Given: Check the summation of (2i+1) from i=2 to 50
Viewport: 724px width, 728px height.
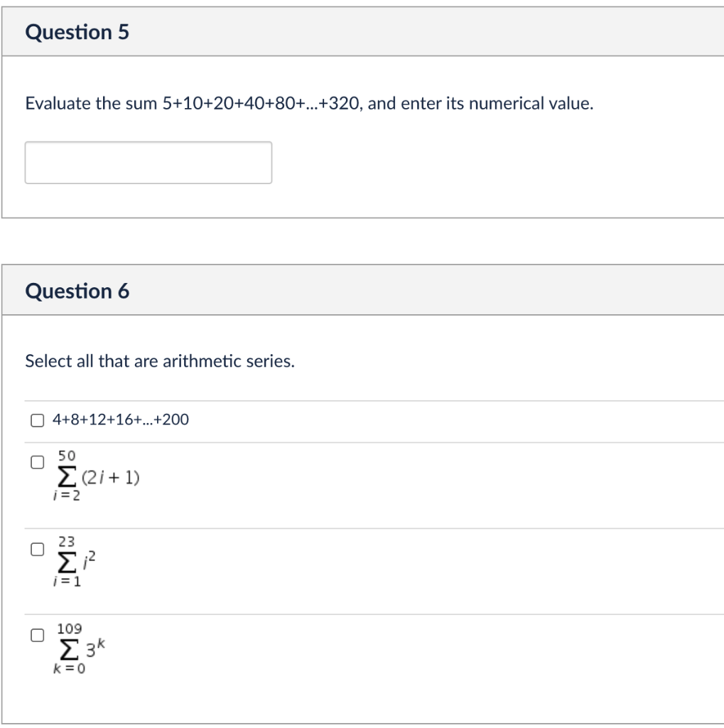Looking at the screenshot, I should tap(36, 462).
